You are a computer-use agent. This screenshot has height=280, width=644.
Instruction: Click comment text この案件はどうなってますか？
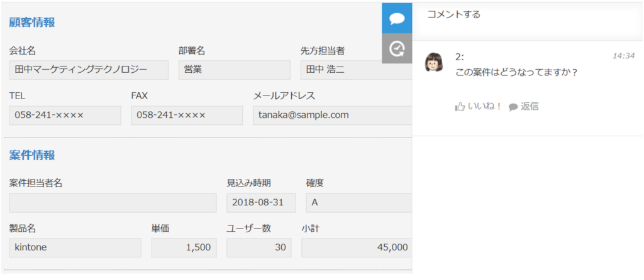click(517, 72)
